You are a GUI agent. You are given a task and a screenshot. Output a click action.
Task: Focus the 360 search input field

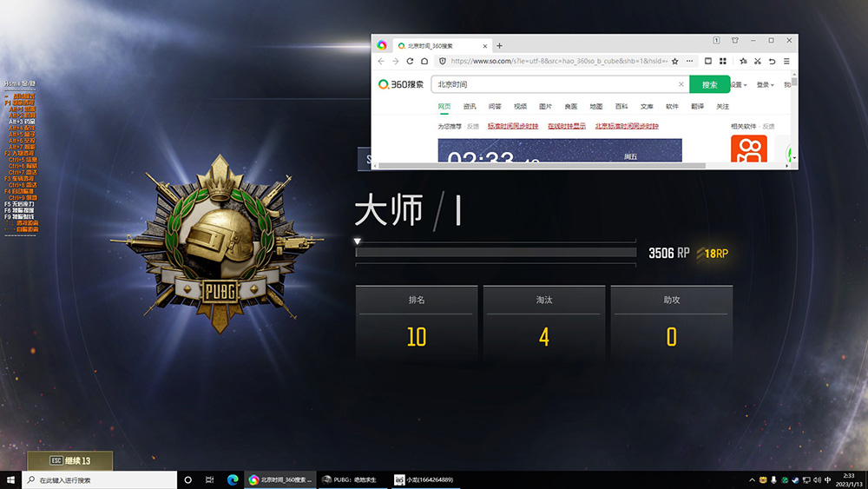[556, 84]
